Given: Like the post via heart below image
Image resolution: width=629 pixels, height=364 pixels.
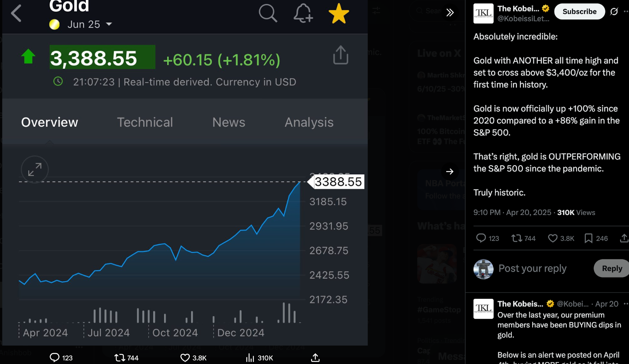Looking at the screenshot, I should pyautogui.click(x=185, y=358).
